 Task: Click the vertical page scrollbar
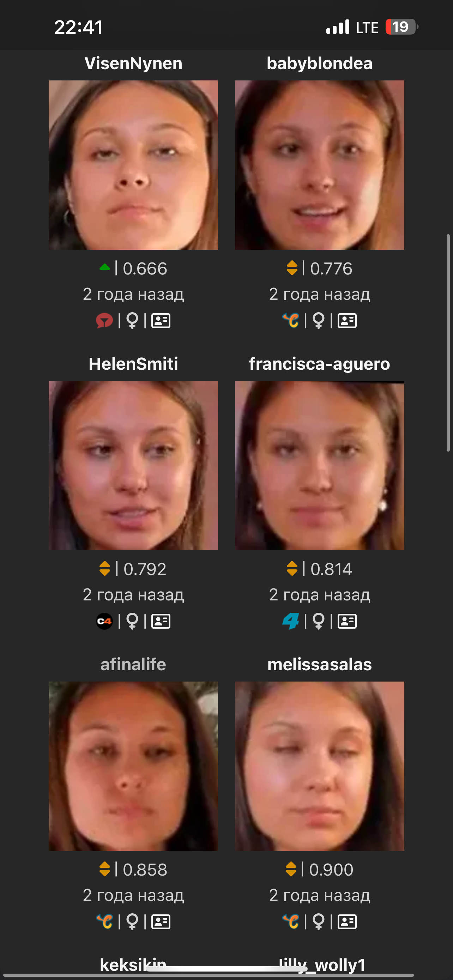pyautogui.click(x=448, y=343)
